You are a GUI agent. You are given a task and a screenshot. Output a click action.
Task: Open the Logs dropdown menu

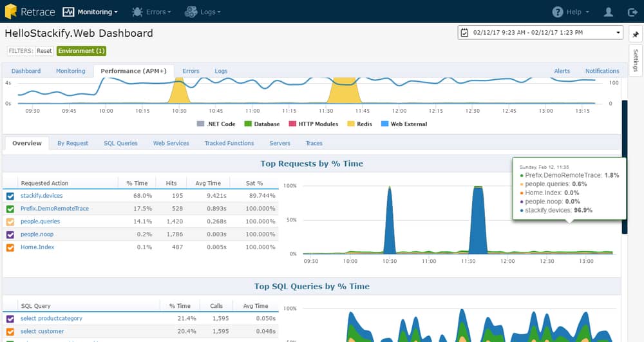211,12
